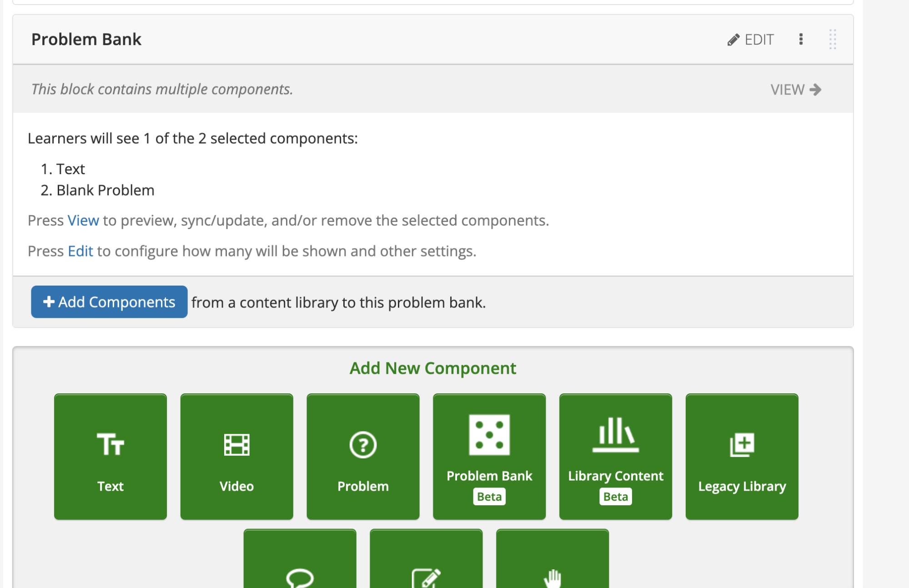
Task: Add a new Problem component
Action: pyautogui.click(x=362, y=456)
